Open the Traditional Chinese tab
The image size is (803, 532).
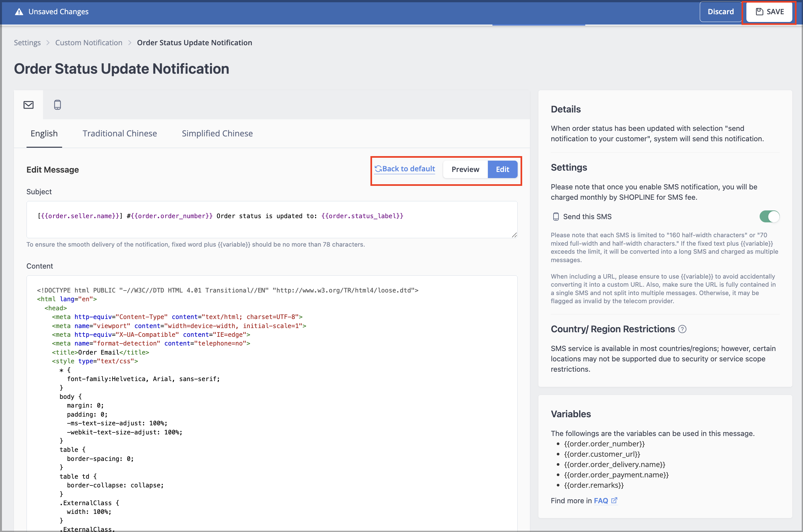[119, 133]
